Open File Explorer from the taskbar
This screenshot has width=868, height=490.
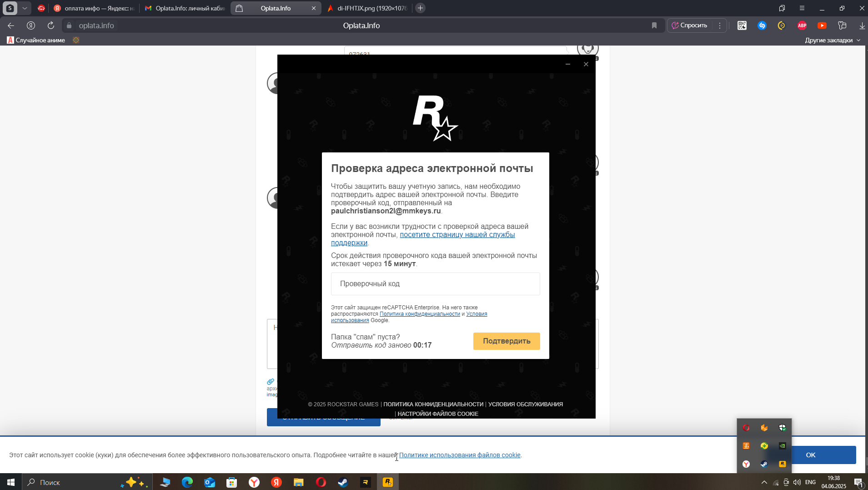click(299, 482)
